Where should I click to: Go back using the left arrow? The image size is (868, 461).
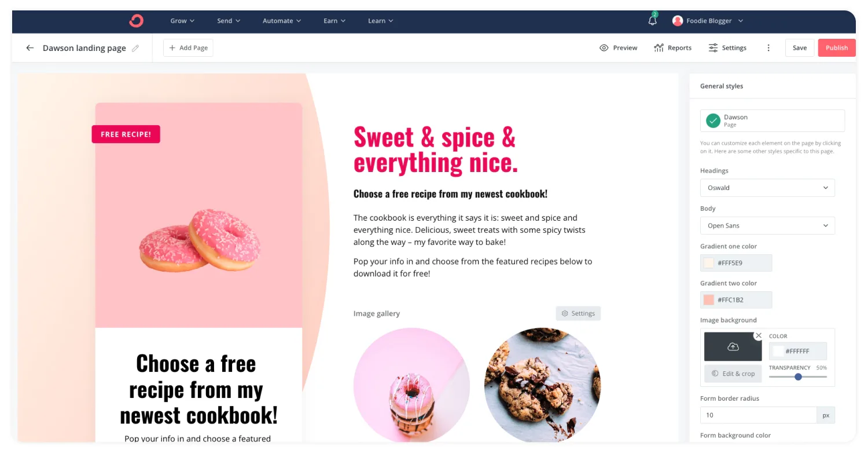(30, 48)
